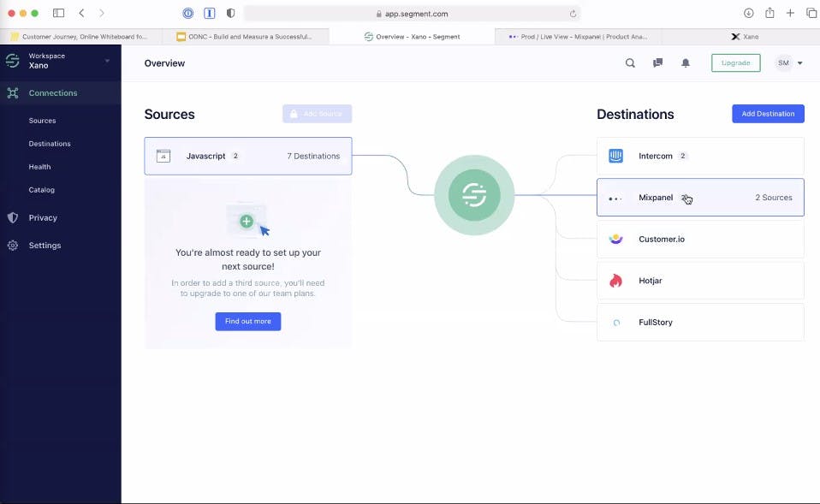The width and height of the screenshot is (820, 504).
Task: Expand the account dropdown arrow
Action: (800, 63)
